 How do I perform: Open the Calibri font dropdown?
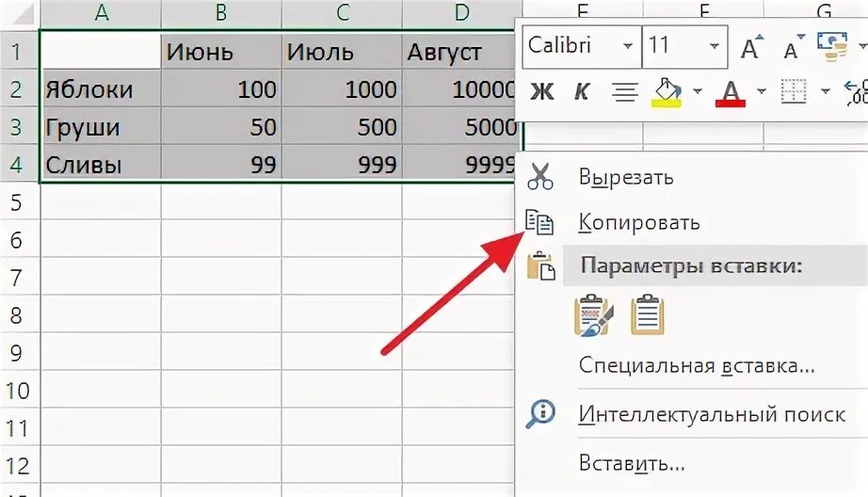click(x=628, y=46)
